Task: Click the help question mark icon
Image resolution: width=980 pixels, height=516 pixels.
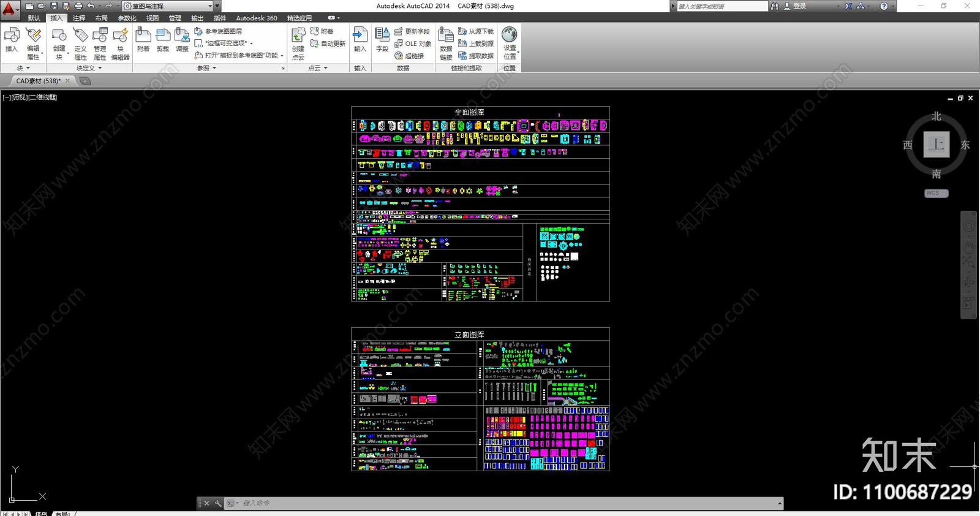Action: tap(884, 6)
